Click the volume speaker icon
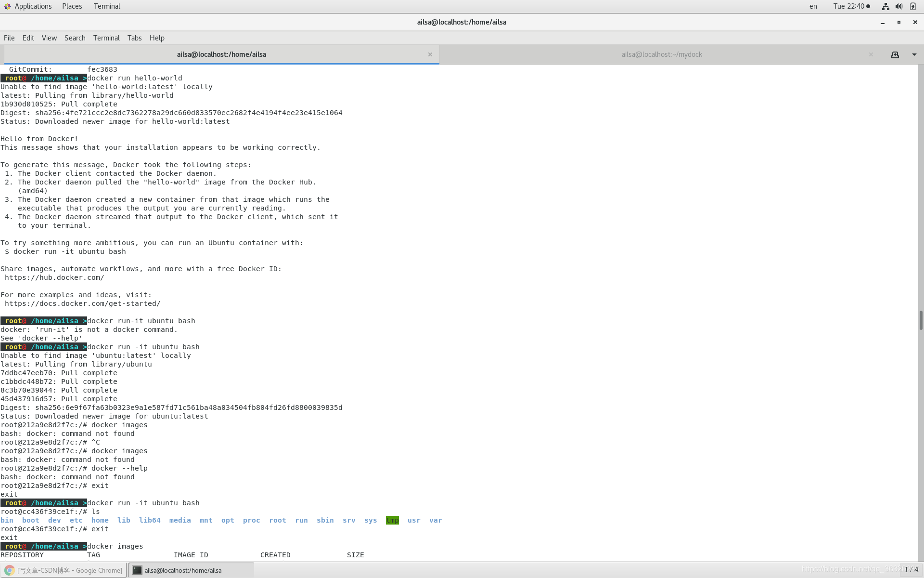The width and height of the screenshot is (924, 578). pos(898,6)
